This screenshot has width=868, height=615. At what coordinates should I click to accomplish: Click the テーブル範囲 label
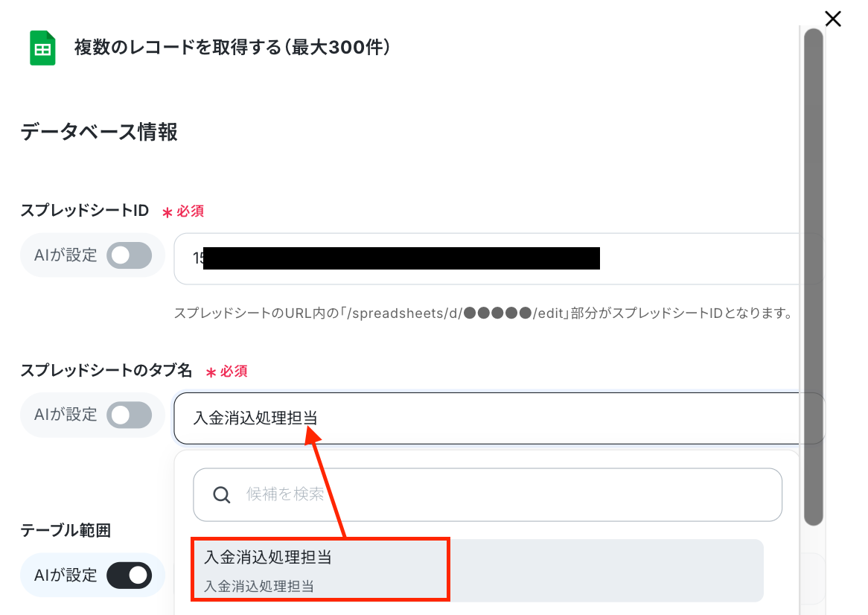pos(66,530)
